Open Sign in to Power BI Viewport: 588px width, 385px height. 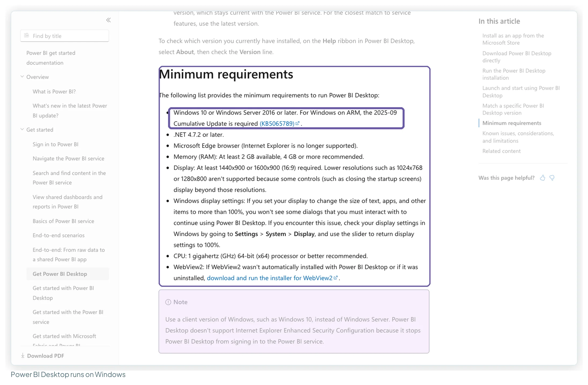pos(56,144)
